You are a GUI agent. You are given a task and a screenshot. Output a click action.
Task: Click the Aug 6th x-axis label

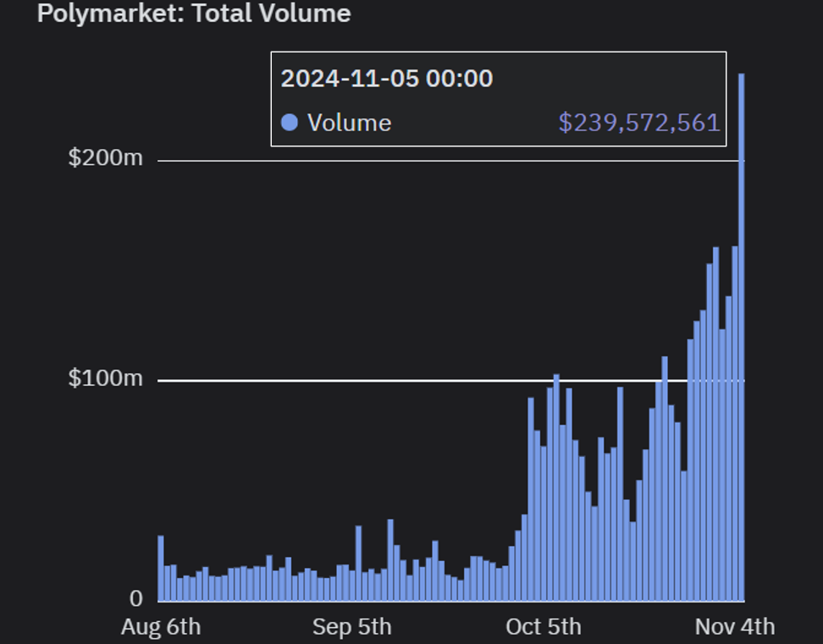coord(161,627)
